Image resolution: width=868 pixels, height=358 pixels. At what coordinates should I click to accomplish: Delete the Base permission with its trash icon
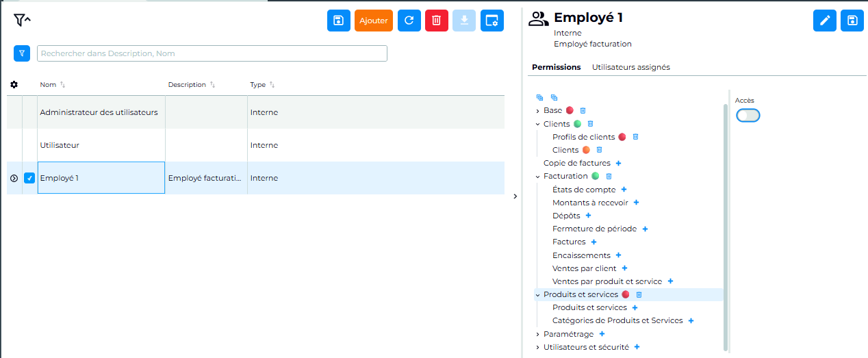coord(583,110)
